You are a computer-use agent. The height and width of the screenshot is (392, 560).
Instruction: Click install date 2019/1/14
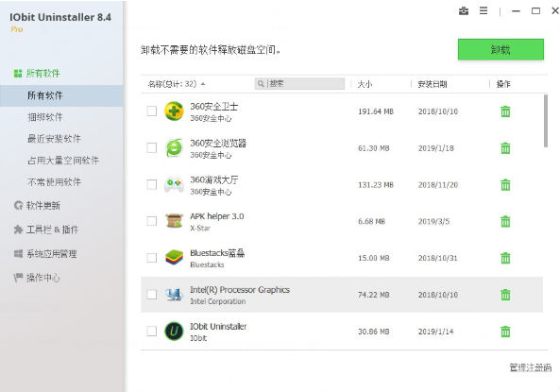pyautogui.click(x=435, y=332)
